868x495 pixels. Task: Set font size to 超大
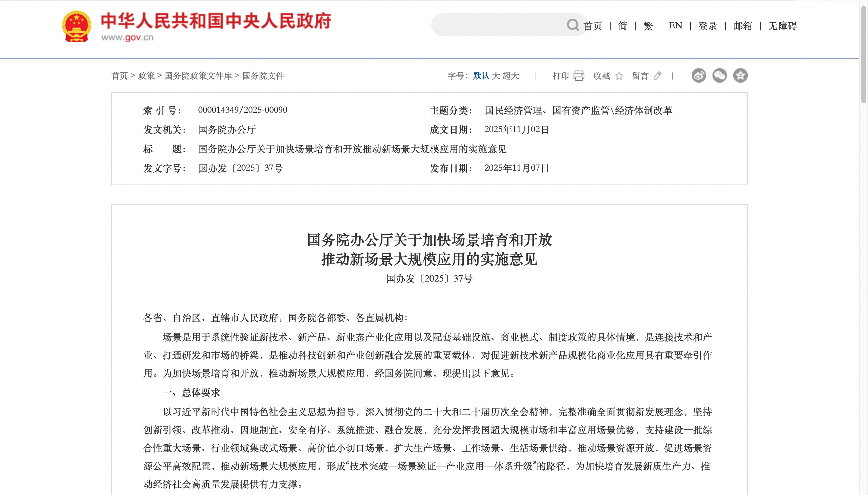[511, 76]
